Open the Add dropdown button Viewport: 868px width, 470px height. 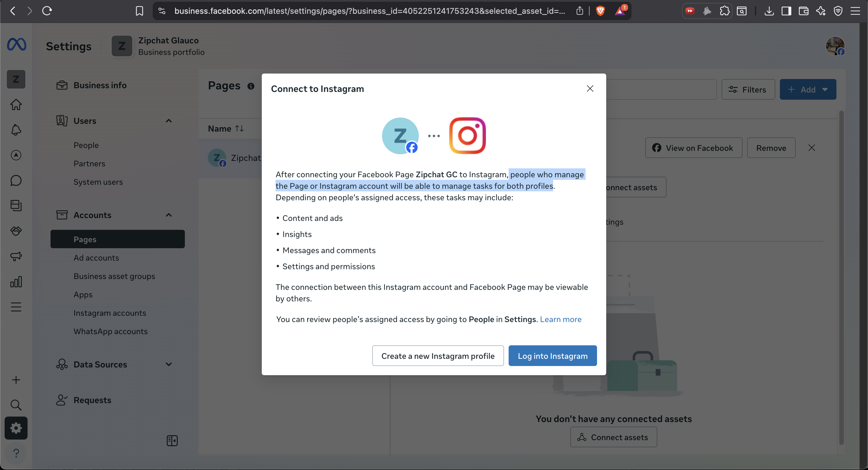pos(808,89)
